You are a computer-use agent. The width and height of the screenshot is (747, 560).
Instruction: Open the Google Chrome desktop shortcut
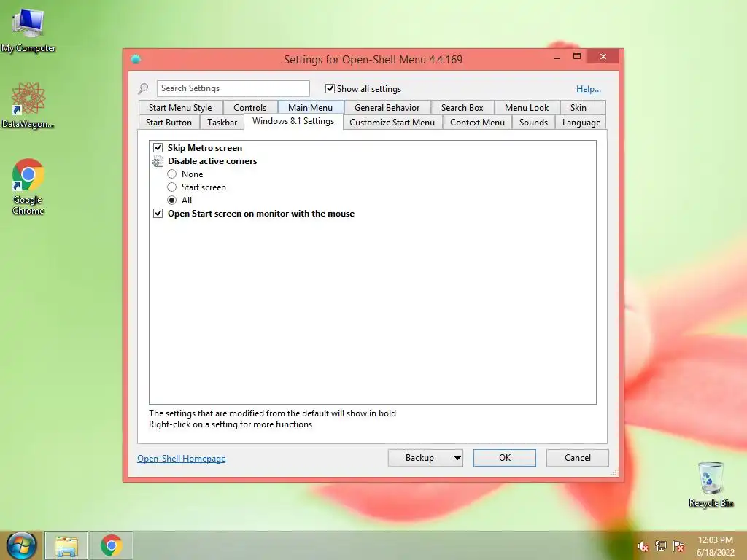click(x=28, y=186)
